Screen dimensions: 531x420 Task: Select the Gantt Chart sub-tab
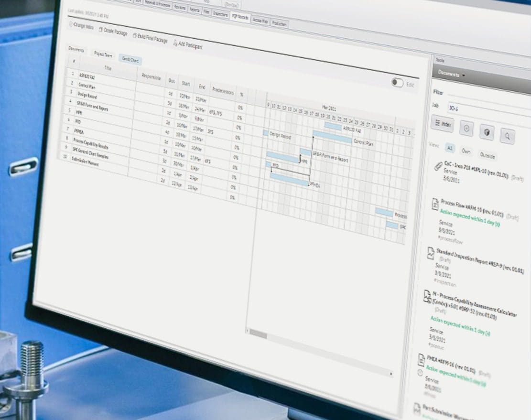(x=130, y=60)
